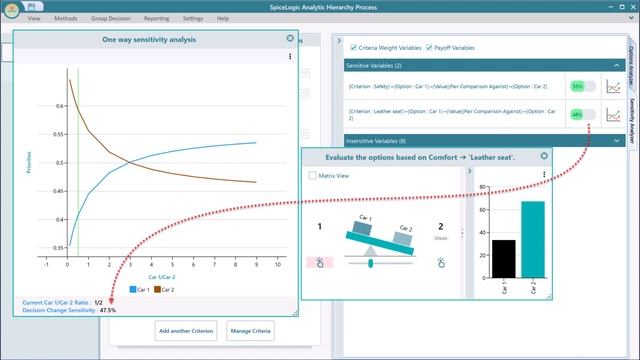Open kebab menu of sensitivity analysis chart

click(290, 56)
